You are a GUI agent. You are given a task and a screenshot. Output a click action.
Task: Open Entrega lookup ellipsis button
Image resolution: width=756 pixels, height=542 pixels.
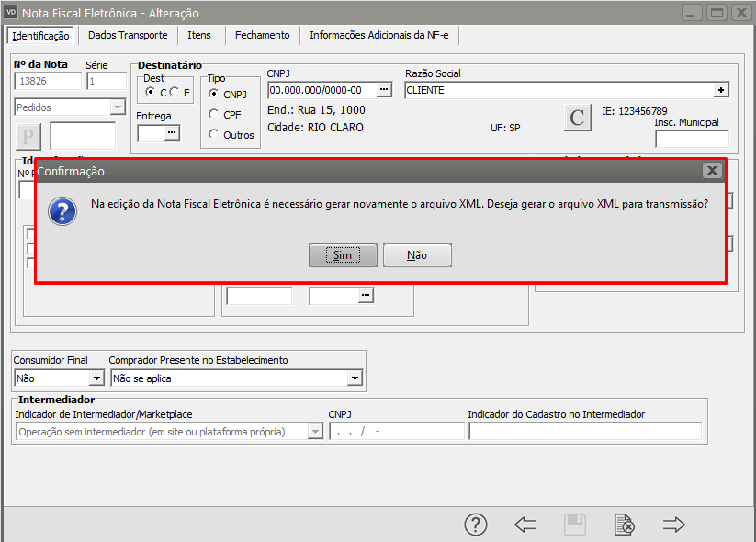[x=172, y=133]
